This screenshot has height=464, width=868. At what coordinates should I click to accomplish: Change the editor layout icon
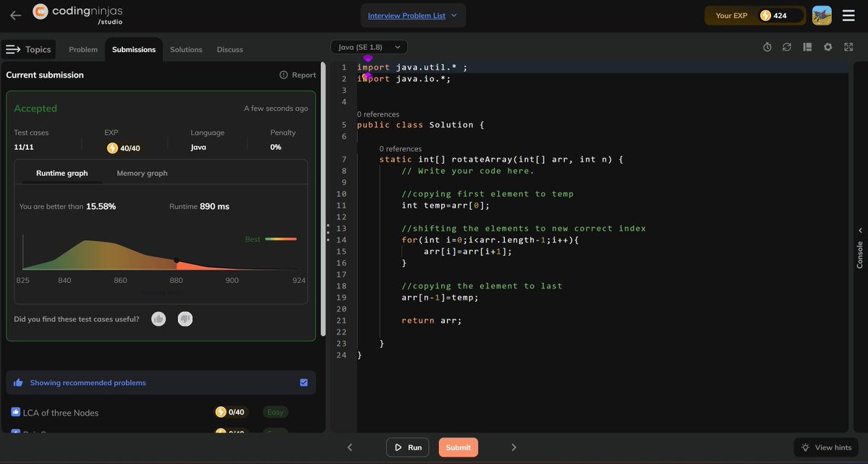click(x=807, y=47)
